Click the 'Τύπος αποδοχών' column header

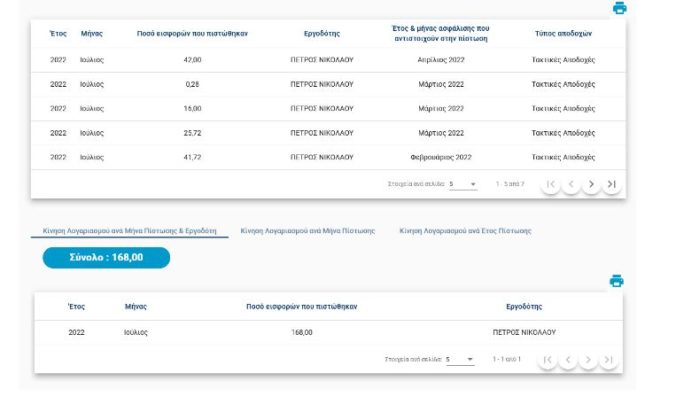(x=563, y=34)
